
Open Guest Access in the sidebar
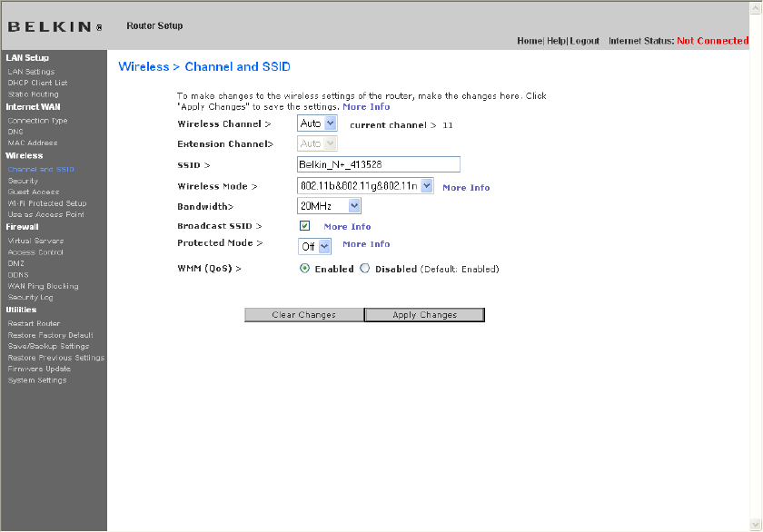[x=34, y=192]
